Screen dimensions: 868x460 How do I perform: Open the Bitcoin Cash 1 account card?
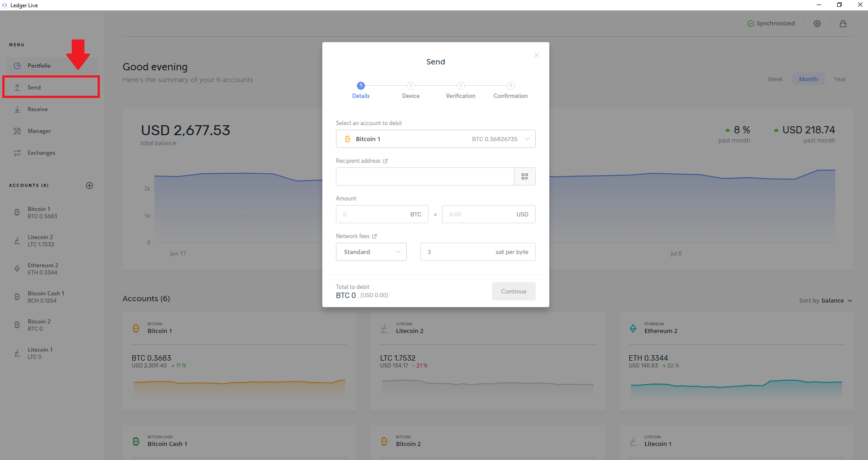click(239, 442)
